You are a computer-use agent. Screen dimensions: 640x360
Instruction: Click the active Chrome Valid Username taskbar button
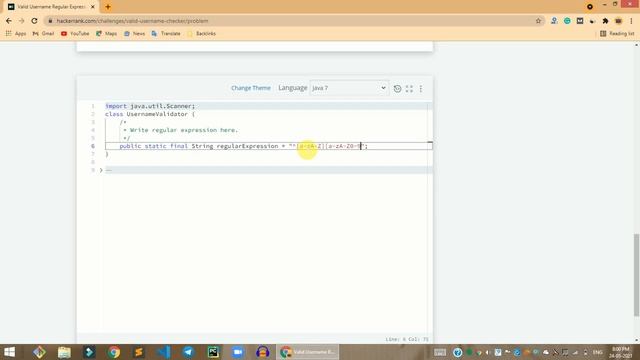point(308,352)
